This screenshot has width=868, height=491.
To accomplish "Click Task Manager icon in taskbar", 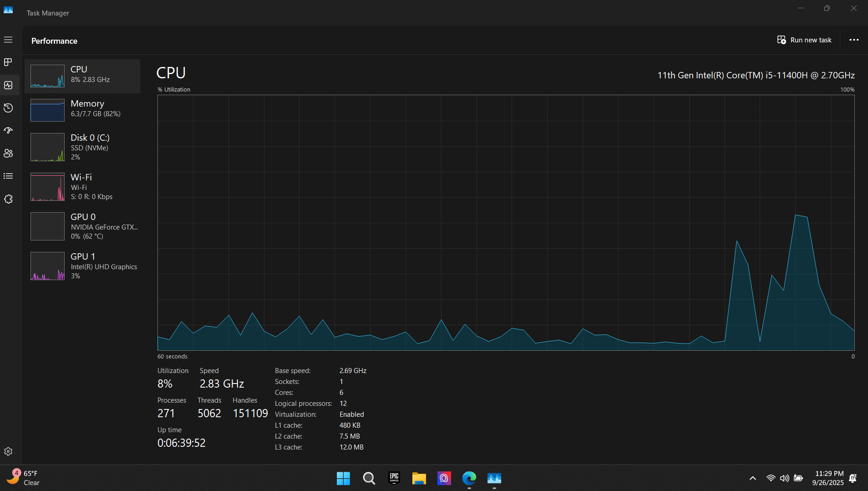I will pos(494,478).
